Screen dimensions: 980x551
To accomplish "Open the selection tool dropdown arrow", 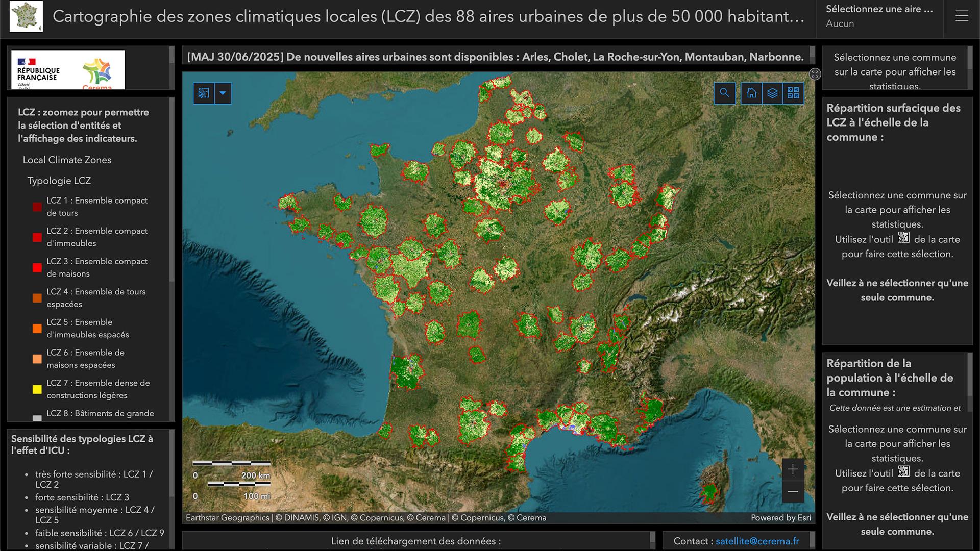I will (x=223, y=93).
